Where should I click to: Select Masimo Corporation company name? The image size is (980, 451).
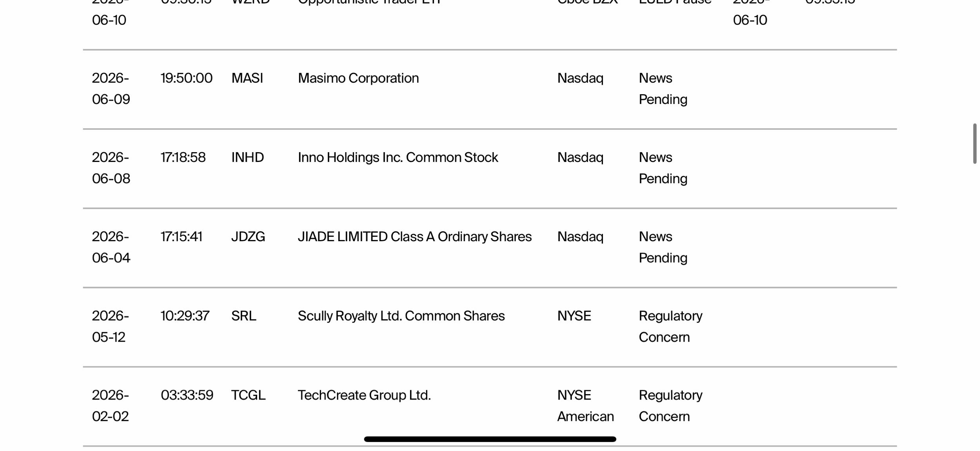(358, 78)
